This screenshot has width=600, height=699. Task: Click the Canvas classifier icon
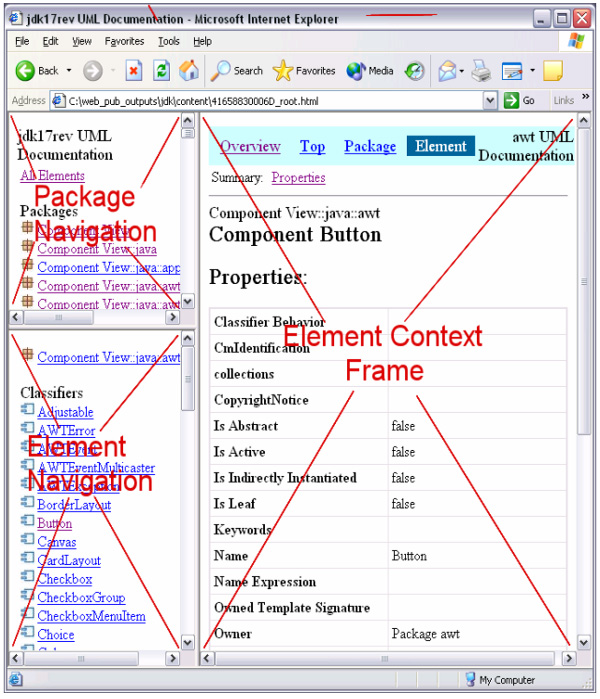tap(28, 539)
